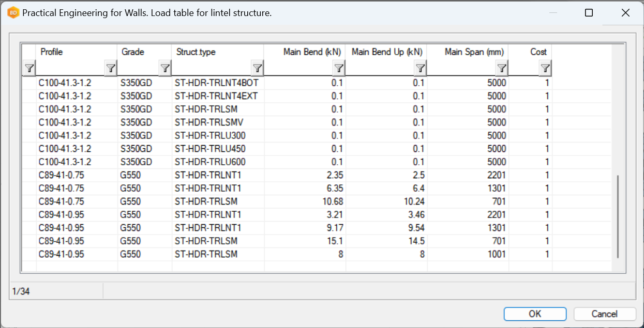Screen dimensions: 644x328
Task: Open the Grade column filter icon
Action: tap(165, 68)
